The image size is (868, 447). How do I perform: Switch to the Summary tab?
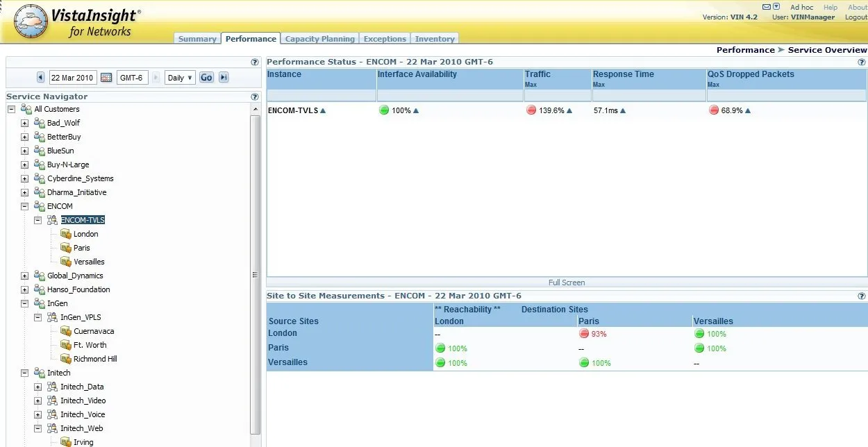click(x=197, y=39)
